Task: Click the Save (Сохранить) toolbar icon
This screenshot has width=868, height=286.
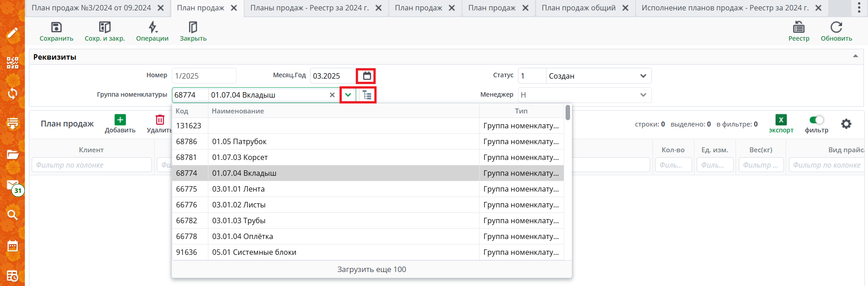Action: coord(56,28)
